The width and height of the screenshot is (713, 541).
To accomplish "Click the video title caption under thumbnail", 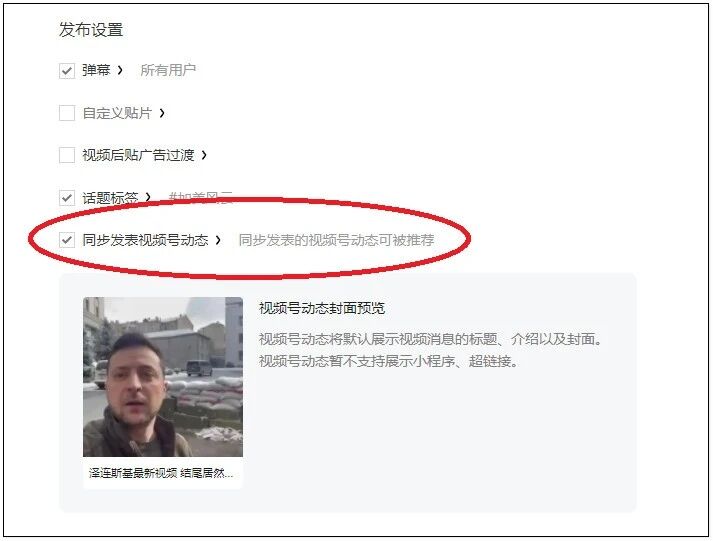I will click(x=161, y=473).
